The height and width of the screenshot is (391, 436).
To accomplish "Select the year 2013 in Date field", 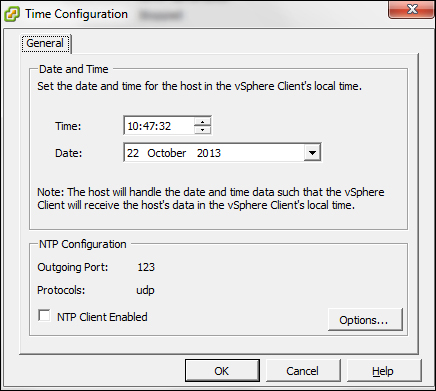I will [209, 153].
